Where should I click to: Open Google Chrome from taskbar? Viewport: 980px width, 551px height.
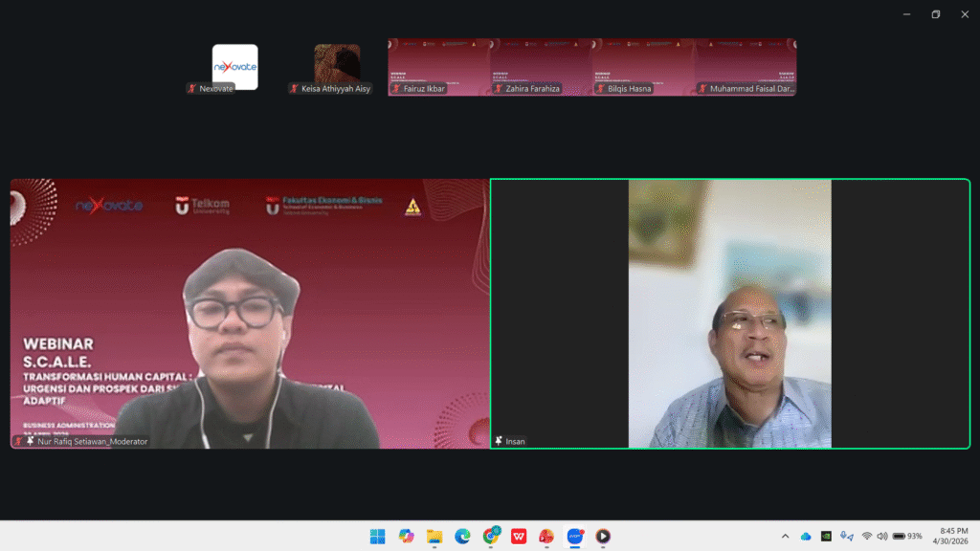[491, 536]
